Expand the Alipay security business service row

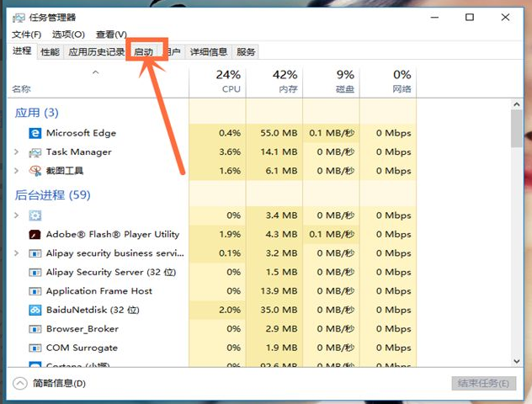point(17,253)
